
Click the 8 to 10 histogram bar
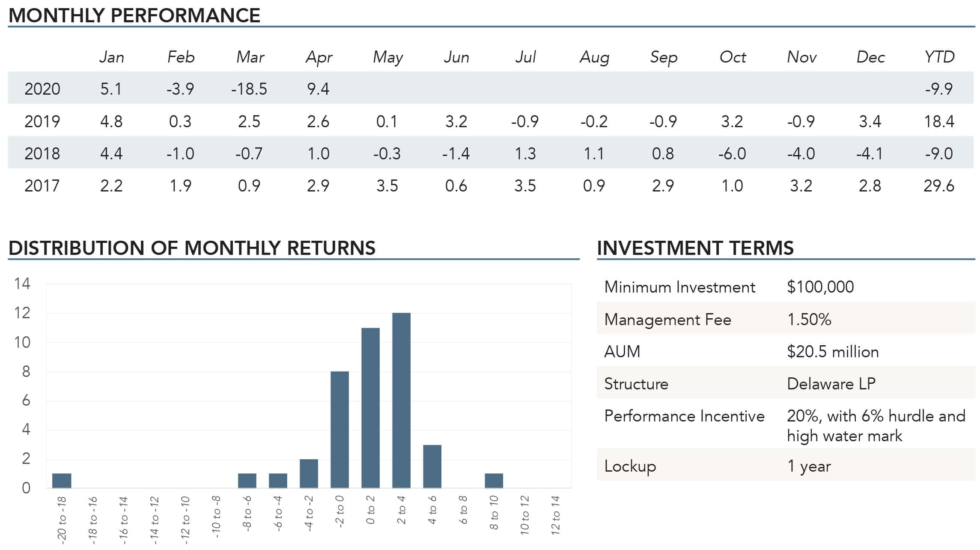(494, 481)
